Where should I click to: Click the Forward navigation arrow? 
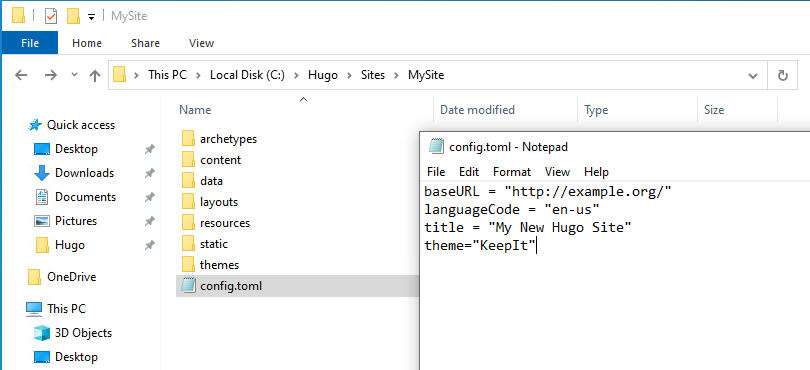click(51, 75)
